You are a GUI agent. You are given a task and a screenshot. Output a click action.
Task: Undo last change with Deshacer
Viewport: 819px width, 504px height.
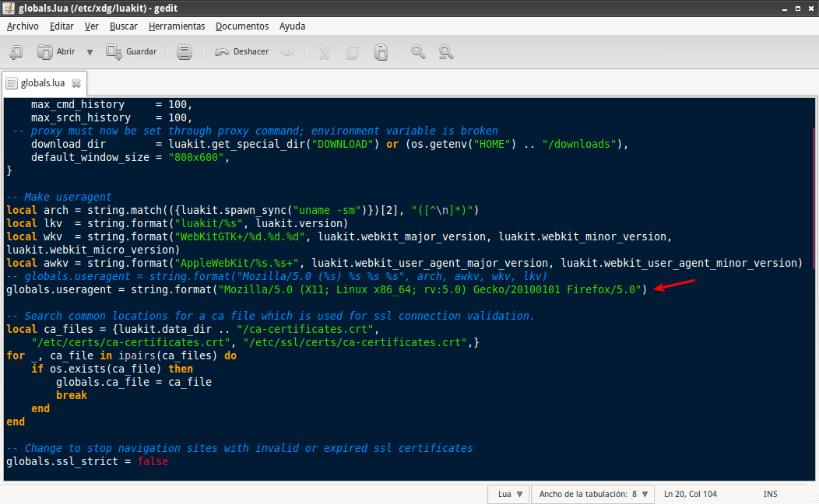pos(241,52)
